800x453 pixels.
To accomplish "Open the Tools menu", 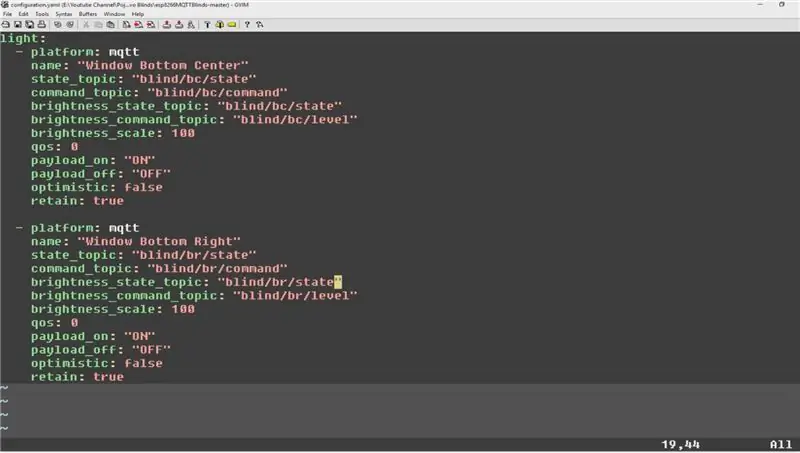I will coord(42,14).
